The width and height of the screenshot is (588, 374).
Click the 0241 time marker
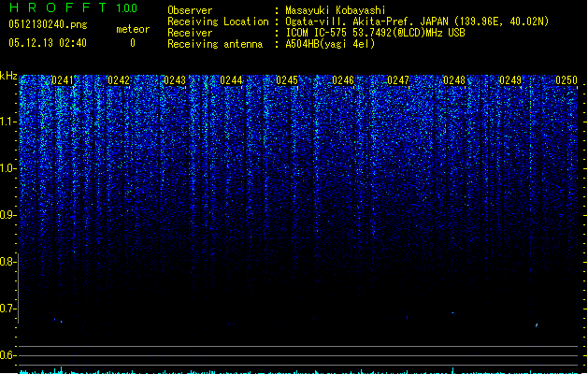point(63,80)
